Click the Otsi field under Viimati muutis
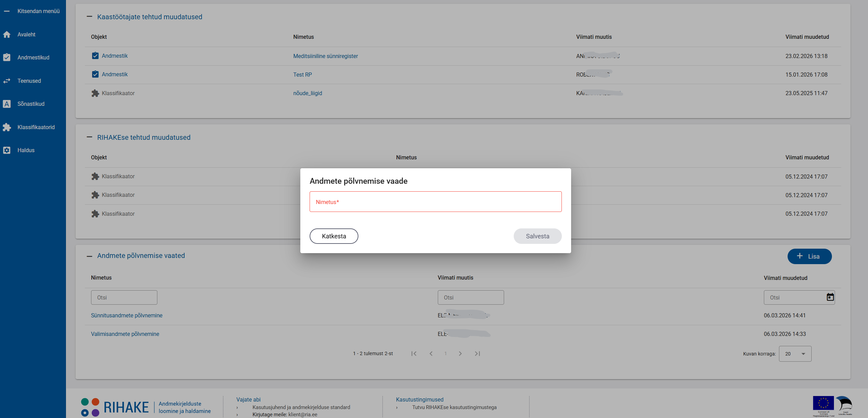This screenshot has width=868, height=418. [x=470, y=297]
